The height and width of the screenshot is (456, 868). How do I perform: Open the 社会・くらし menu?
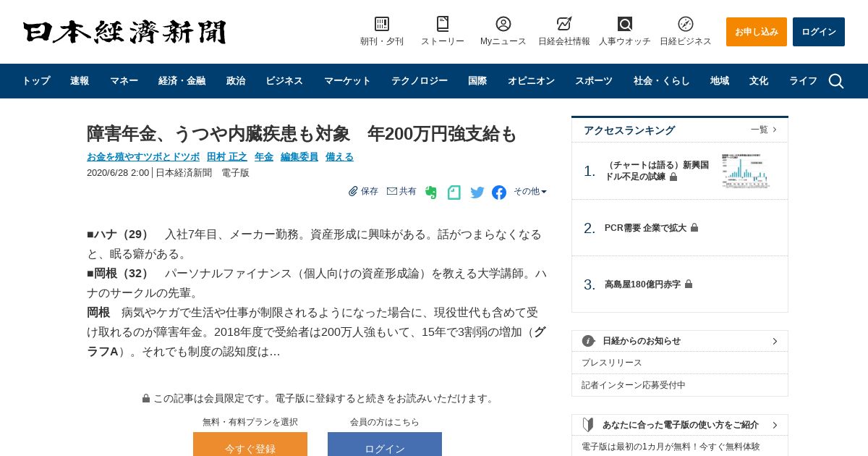tap(662, 81)
